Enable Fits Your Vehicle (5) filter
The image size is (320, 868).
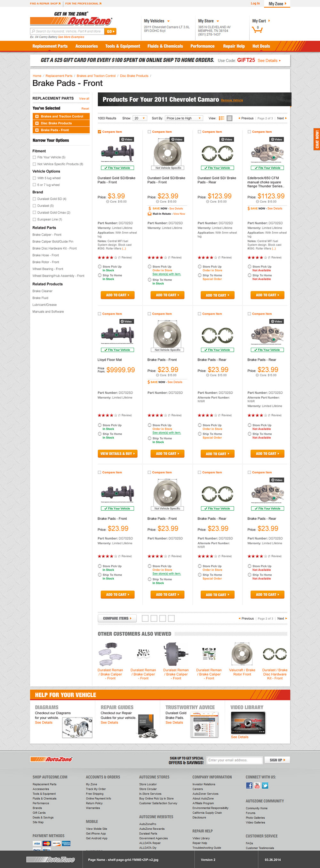pyautogui.click(x=35, y=157)
